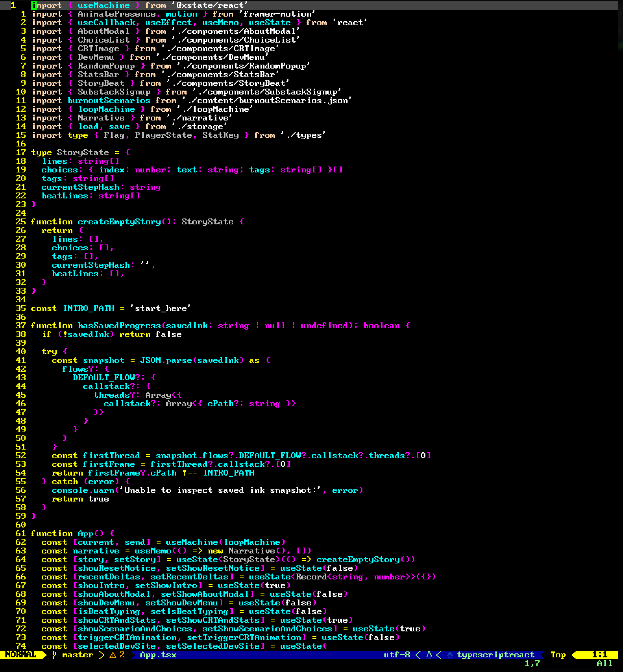
Task: Click the NORMAL mode indicator
Action: click(x=21, y=654)
